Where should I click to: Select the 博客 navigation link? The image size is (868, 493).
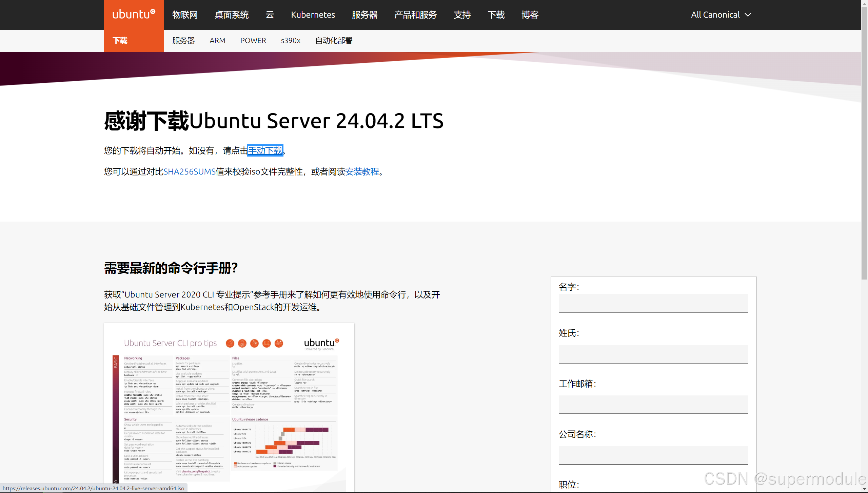tap(530, 15)
